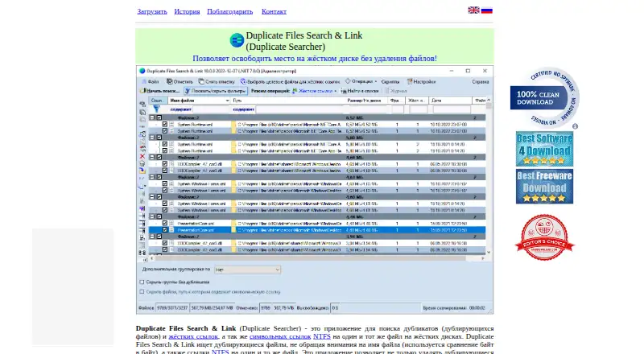
Task: Open the Операции dropdown menu
Action: [361, 81]
